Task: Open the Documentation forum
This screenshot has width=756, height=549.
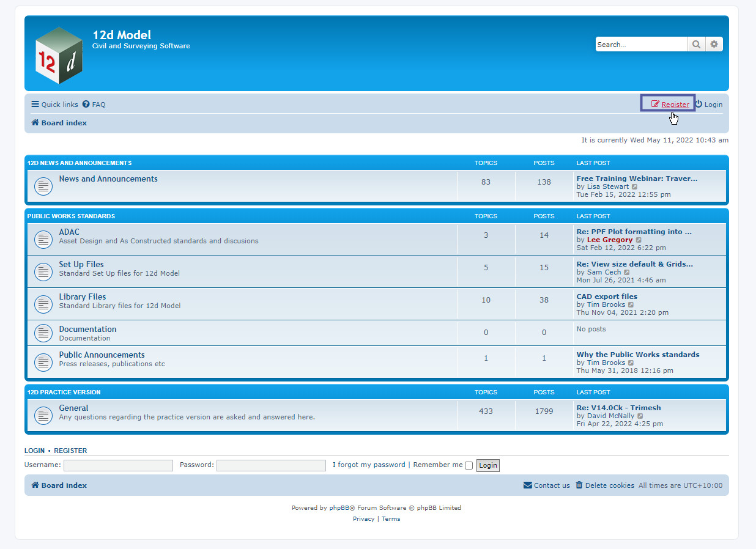Action: tap(87, 330)
